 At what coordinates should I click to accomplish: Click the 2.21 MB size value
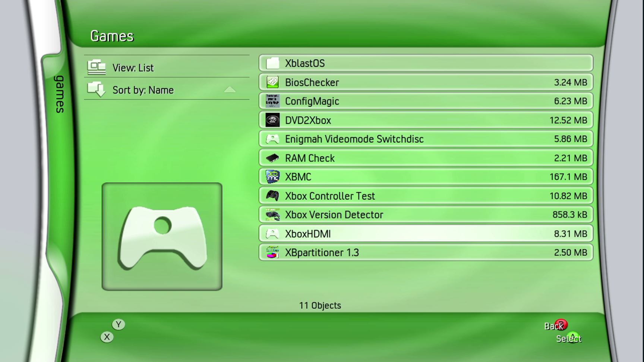pos(571,158)
